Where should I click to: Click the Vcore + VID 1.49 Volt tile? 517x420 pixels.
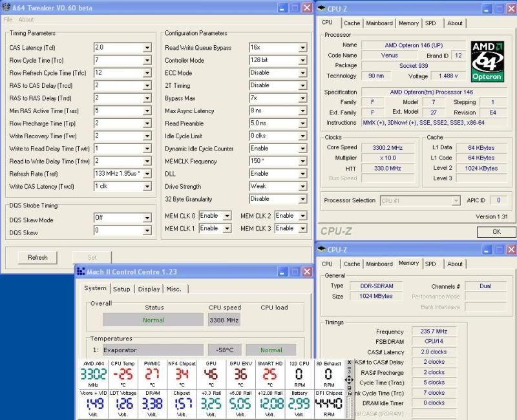click(x=93, y=403)
